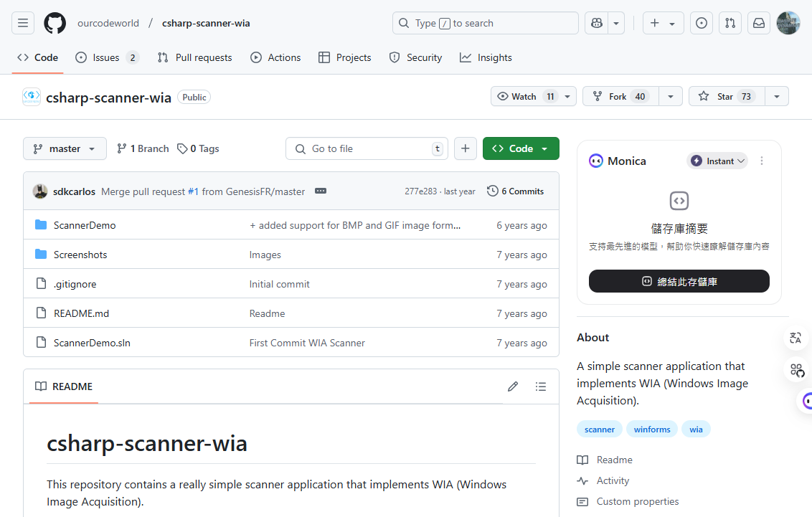Open notifications inbox icon

(x=759, y=23)
